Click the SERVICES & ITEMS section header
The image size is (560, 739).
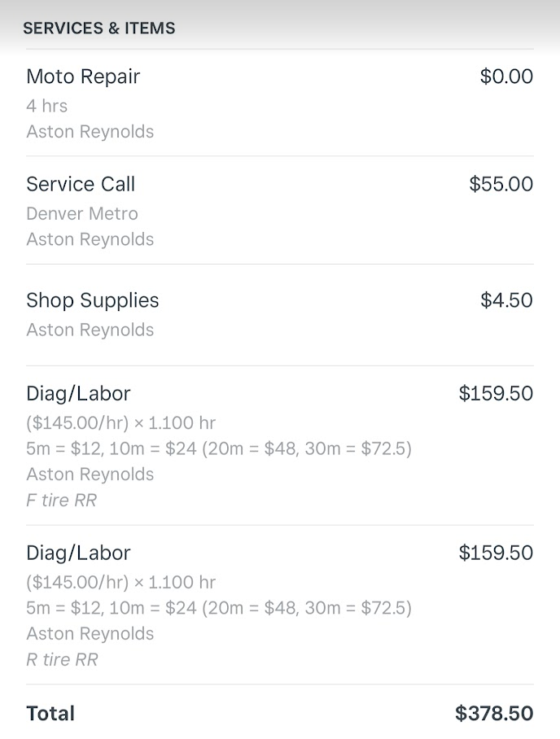pyautogui.click(x=98, y=28)
